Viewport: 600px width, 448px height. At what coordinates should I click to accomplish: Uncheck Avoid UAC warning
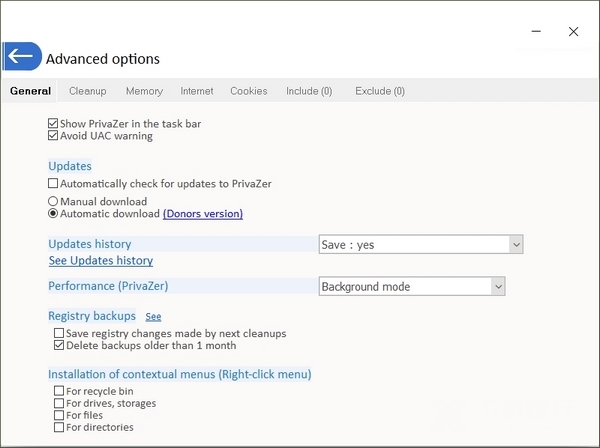point(54,136)
